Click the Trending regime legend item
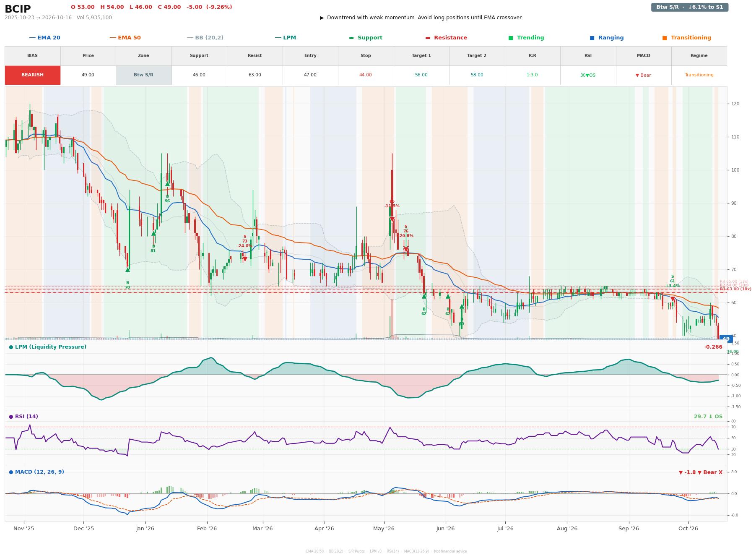 [526, 38]
